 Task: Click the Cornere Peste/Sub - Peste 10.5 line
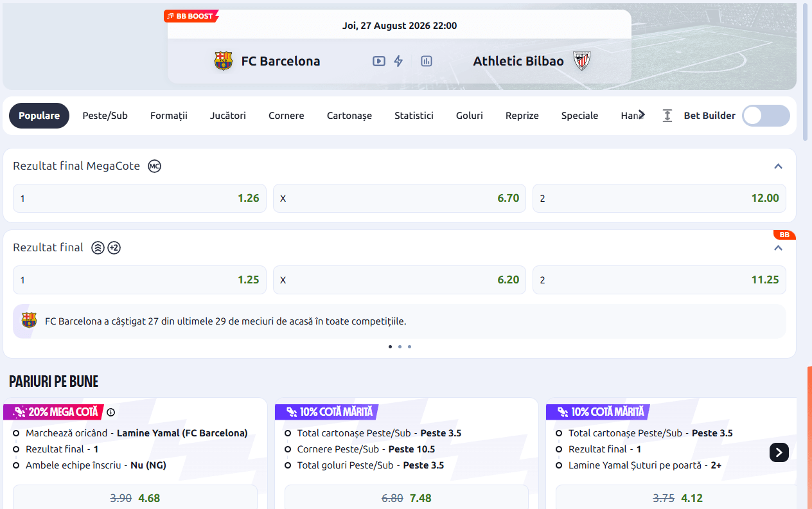(x=366, y=449)
